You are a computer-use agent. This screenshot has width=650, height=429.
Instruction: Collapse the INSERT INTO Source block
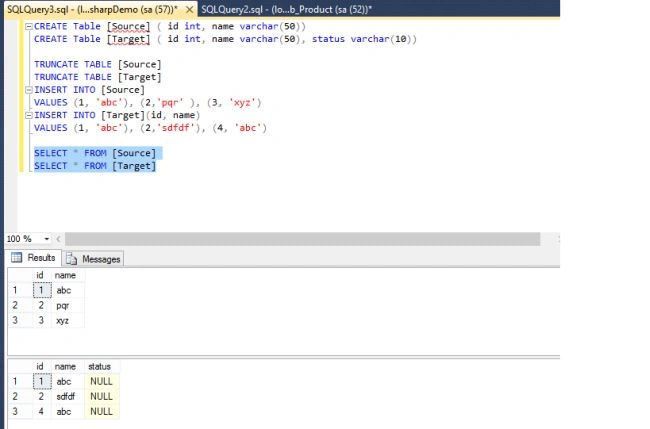point(29,90)
